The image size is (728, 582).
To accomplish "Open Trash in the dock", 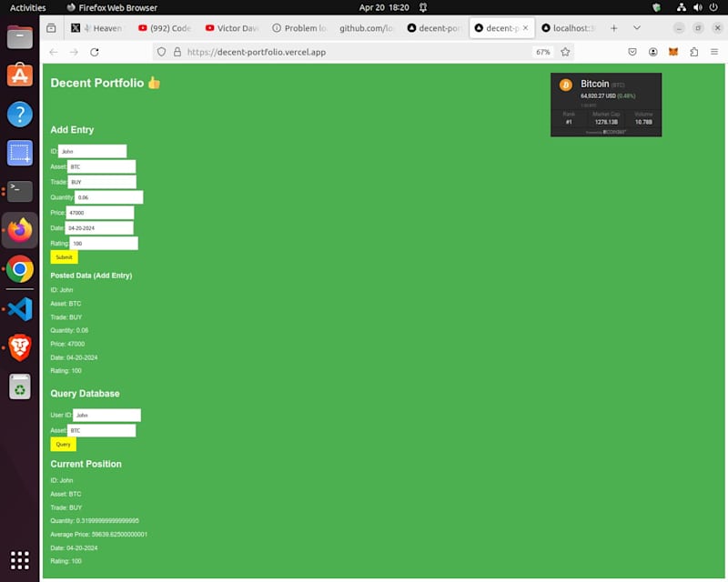I will coord(19,386).
